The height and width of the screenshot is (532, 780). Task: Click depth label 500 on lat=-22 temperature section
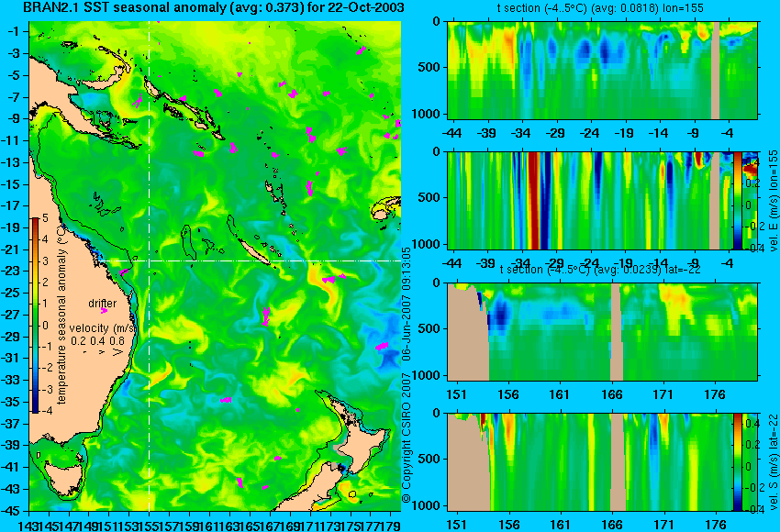429,328
